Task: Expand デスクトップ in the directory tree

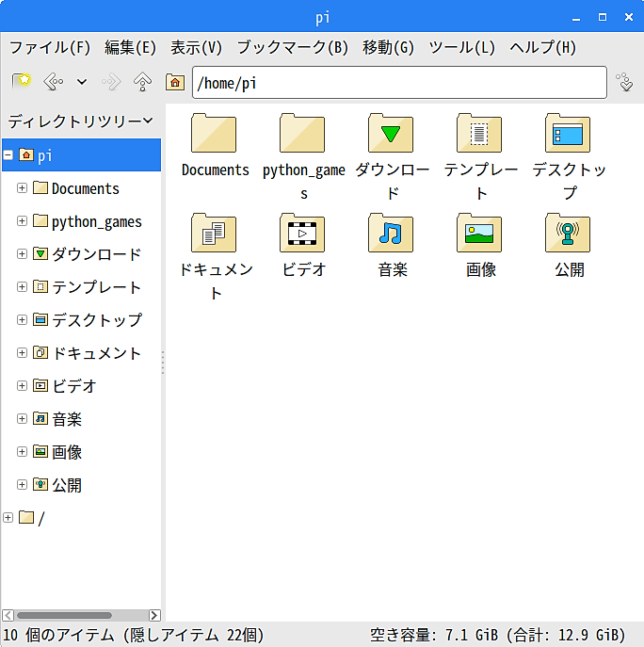Action: [22, 320]
